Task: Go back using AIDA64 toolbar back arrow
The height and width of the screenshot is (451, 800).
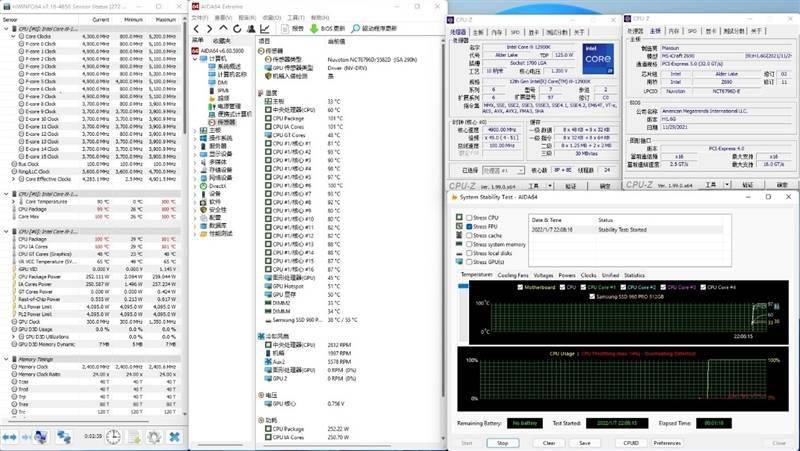Action: [x=196, y=29]
